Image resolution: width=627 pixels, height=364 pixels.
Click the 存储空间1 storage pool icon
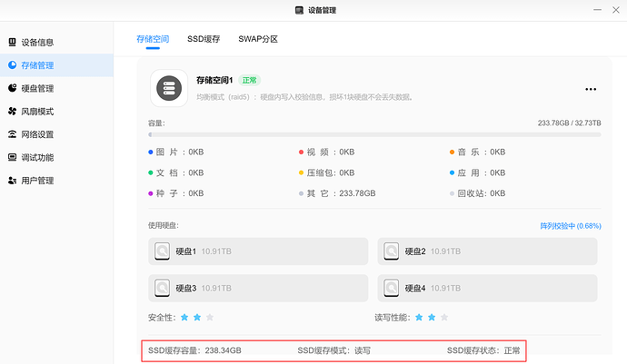pos(168,88)
